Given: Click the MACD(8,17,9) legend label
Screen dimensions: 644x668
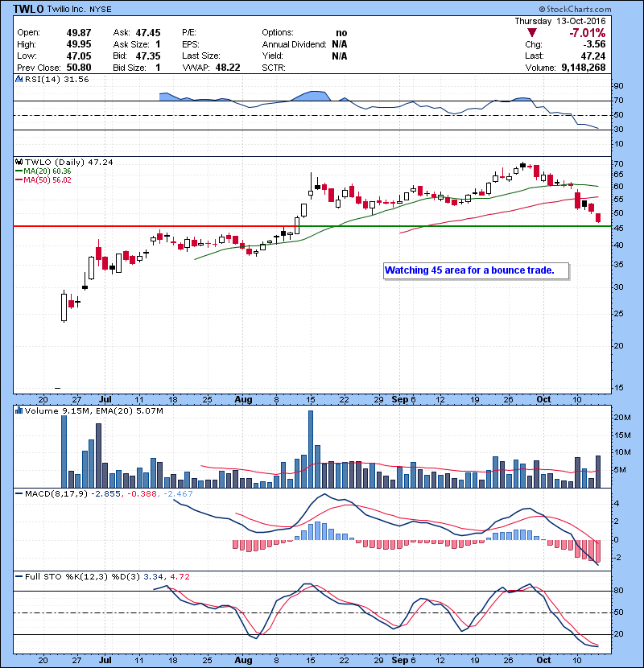Looking at the screenshot, I should (x=56, y=494).
